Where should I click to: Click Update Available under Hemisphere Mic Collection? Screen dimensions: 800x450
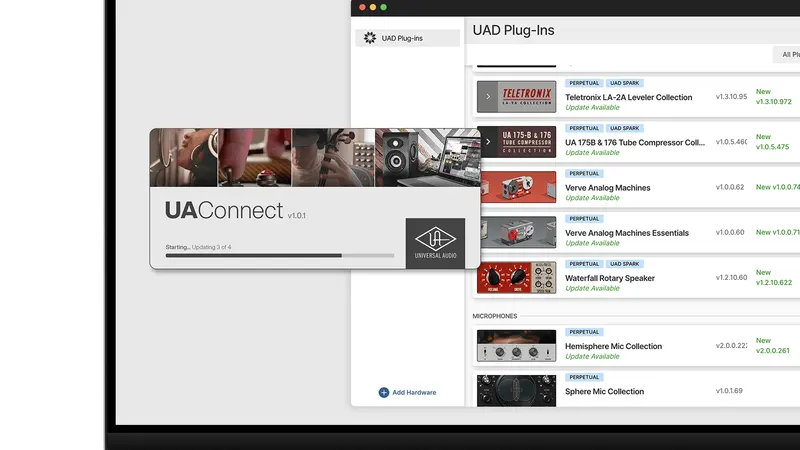pos(592,357)
